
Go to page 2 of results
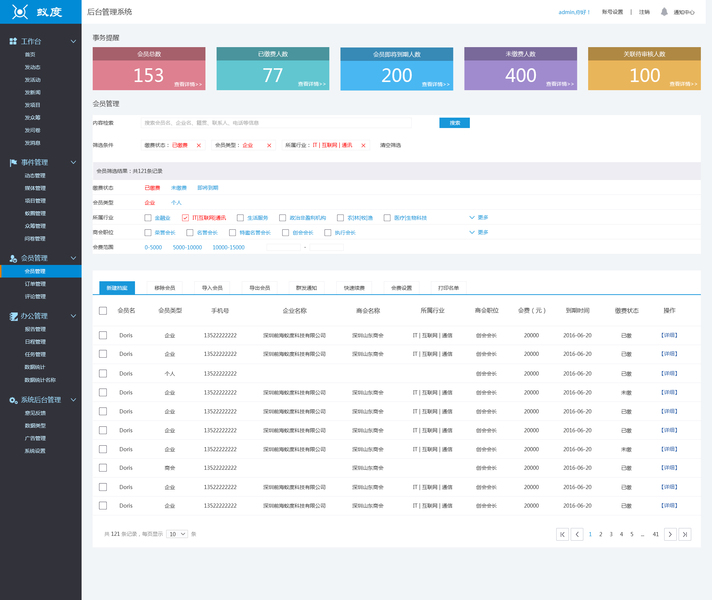point(600,535)
